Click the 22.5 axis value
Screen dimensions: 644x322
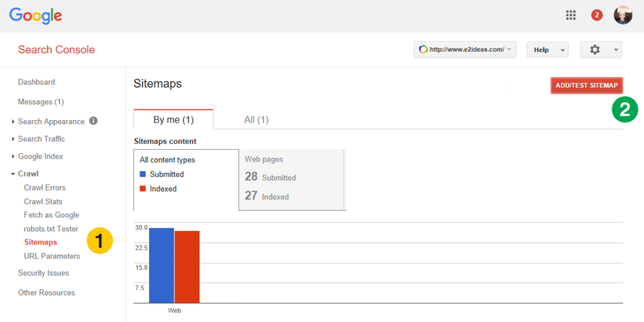(142, 248)
